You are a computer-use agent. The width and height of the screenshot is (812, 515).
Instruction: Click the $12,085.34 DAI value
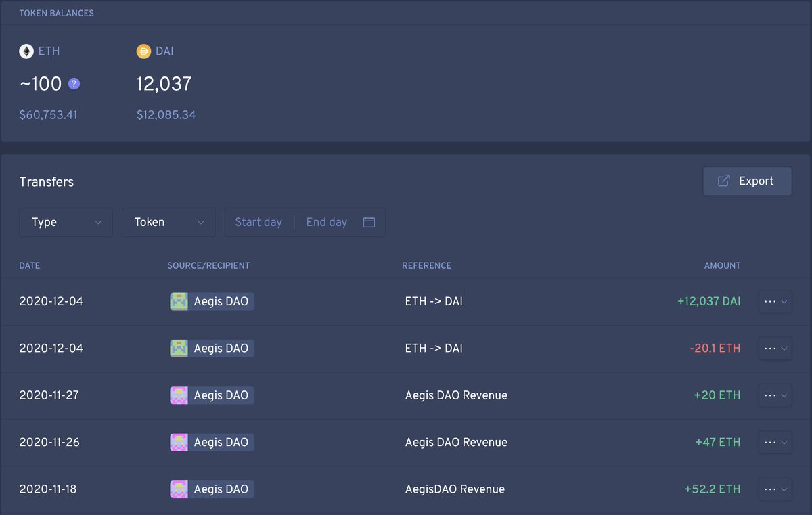166,115
